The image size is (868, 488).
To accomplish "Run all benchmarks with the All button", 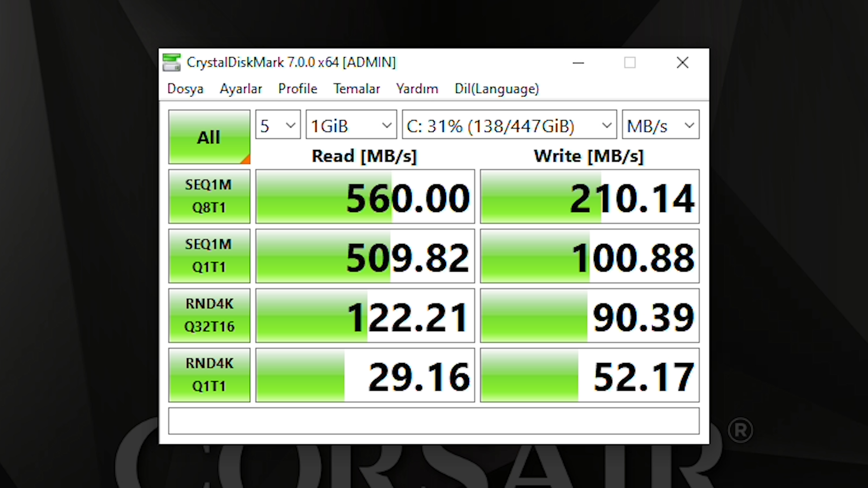I will click(209, 137).
